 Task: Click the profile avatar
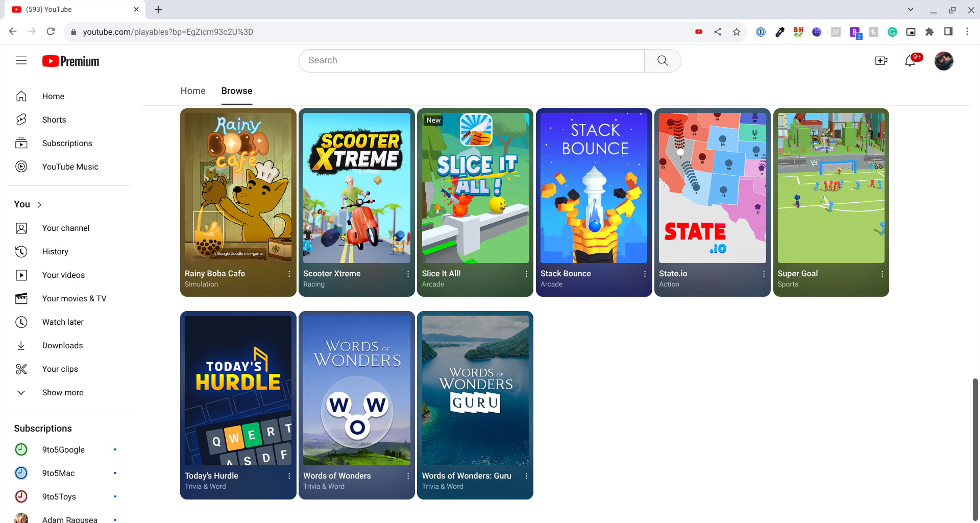pyautogui.click(x=944, y=61)
